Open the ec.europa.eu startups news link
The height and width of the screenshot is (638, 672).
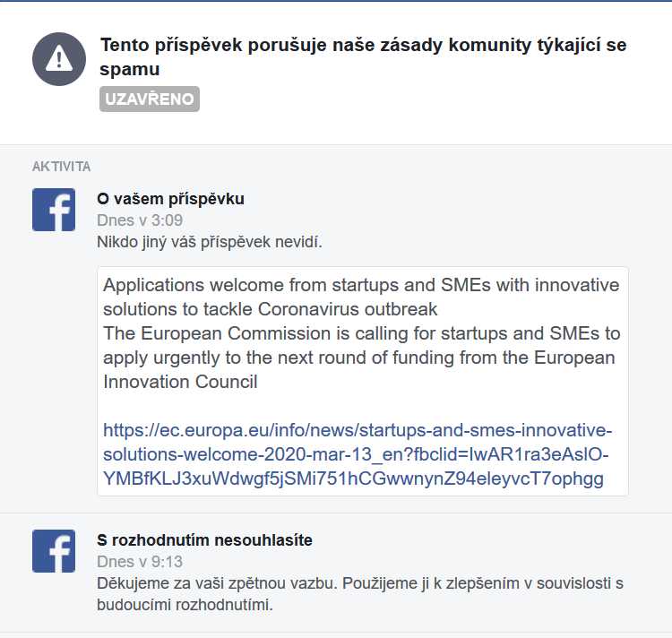tap(358, 453)
